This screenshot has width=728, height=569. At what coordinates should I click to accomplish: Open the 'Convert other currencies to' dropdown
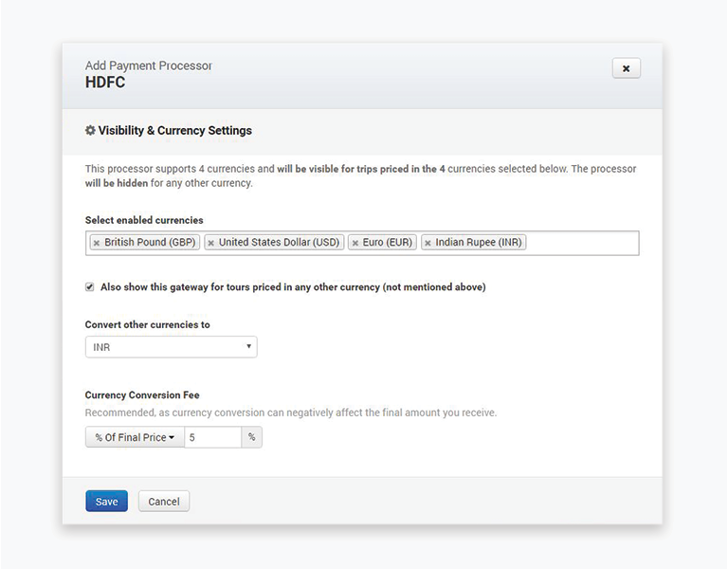point(171,347)
